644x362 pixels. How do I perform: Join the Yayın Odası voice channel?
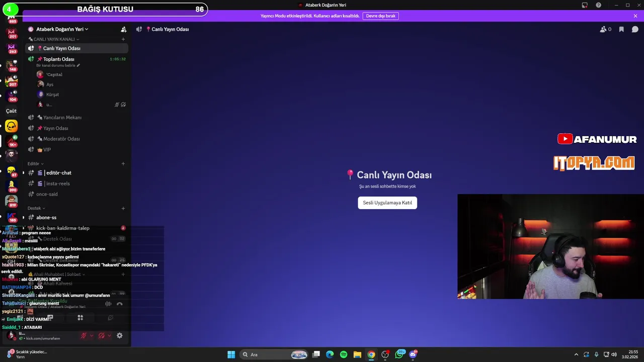[x=76, y=128]
